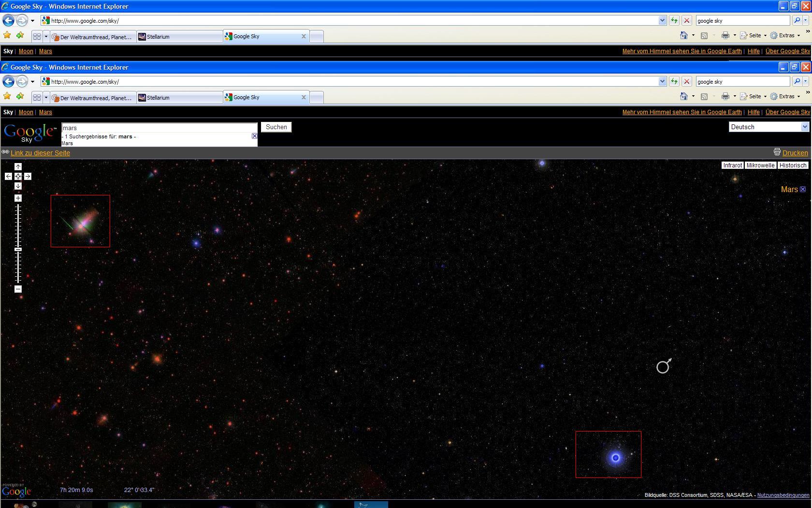The height and width of the screenshot is (508, 812).
Task: Click the Mars search result entry
Action: (x=67, y=143)
